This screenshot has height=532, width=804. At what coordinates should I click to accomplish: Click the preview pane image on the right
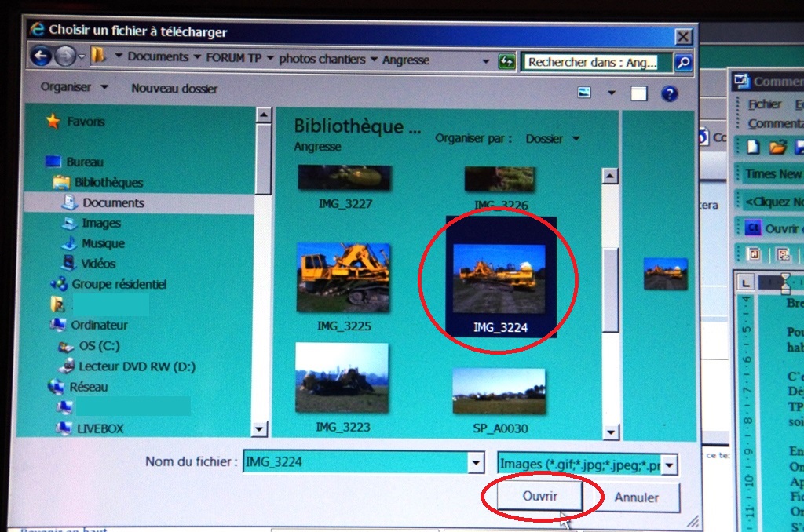point(666,274)
